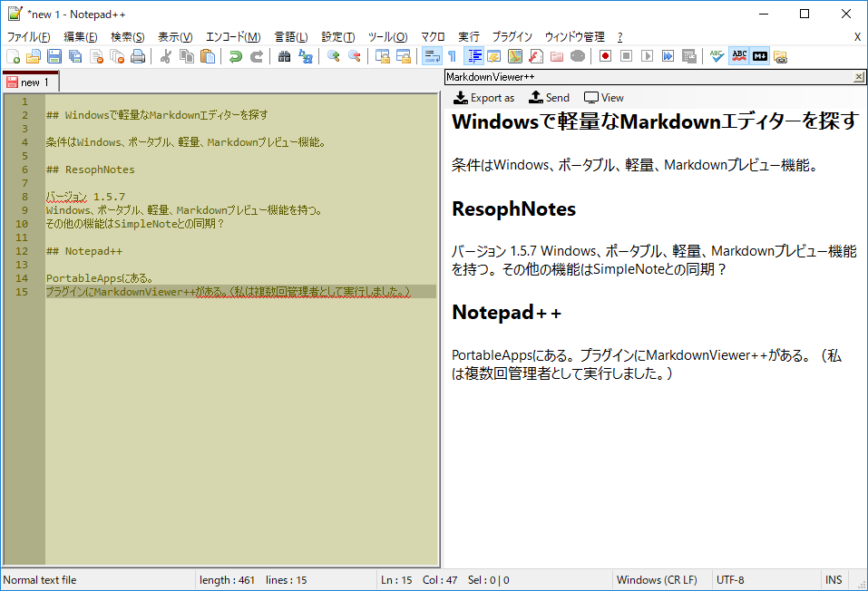Paste from clipboard toolbar icon
Image resolution: width=868 pixels, height=591 pixels.
point(208,56)
